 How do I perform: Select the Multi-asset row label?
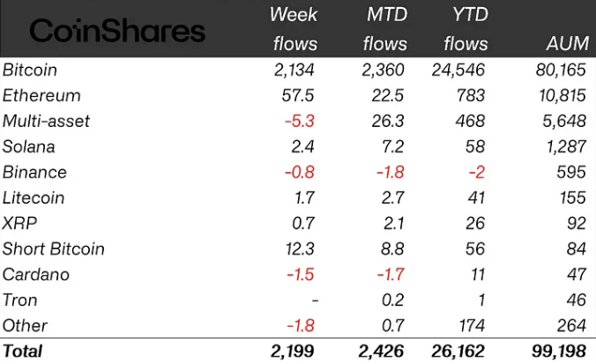point(46,121)
